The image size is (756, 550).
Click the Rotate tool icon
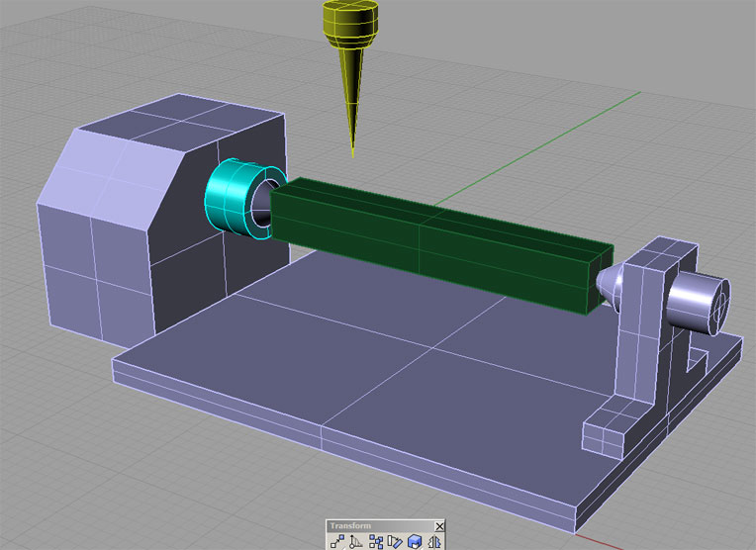(x=356, y=541)
